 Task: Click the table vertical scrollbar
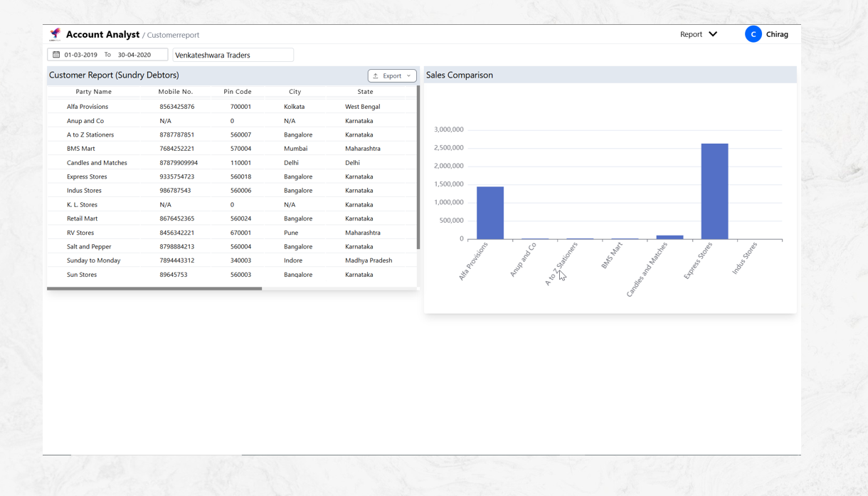point(418,167)
